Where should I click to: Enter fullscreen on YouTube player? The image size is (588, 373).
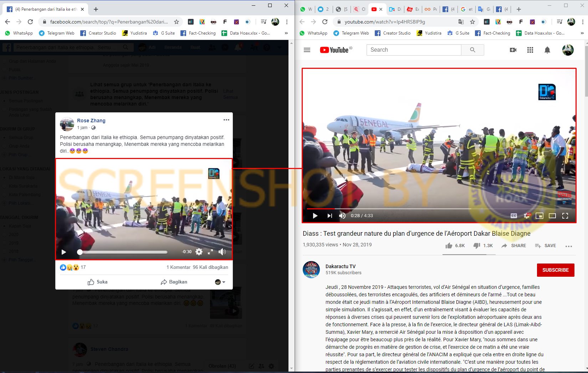[565, 216]
